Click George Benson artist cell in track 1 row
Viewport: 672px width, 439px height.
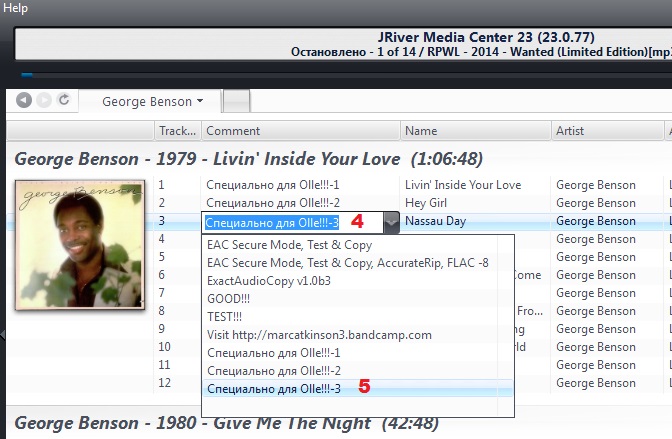click(596, 185)
